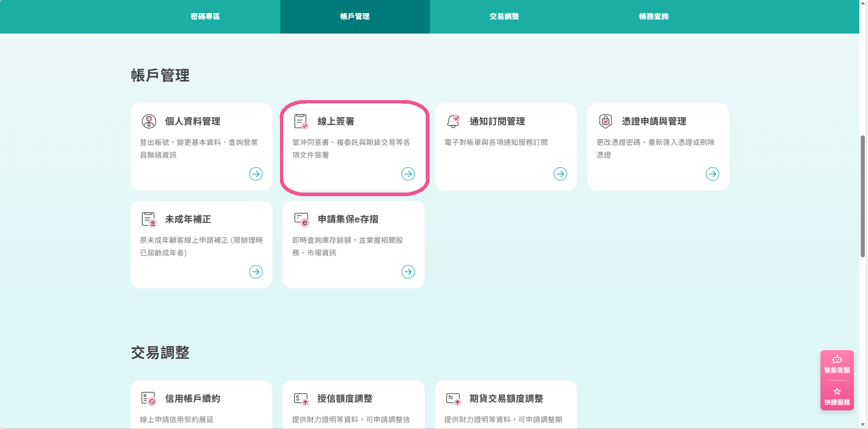
Task: Open arrow button on 申請集保e存摺 card
Action: coord(408,272)
